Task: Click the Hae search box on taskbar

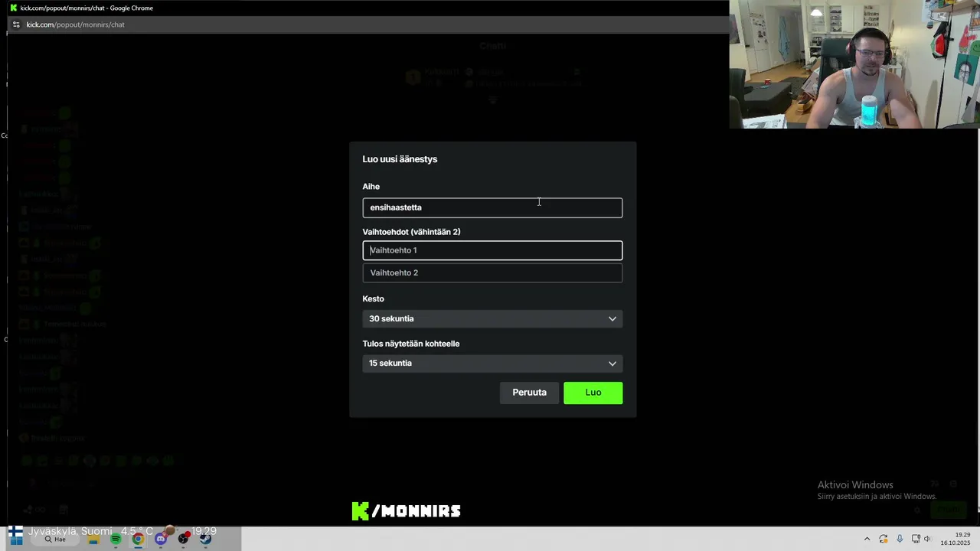Action: [x=55, y=539]
